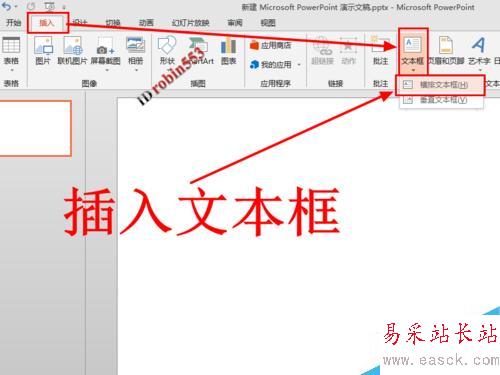500x375 pixels.
Task: Open the 视图 (View) tab
Action: tap(268, 23)
